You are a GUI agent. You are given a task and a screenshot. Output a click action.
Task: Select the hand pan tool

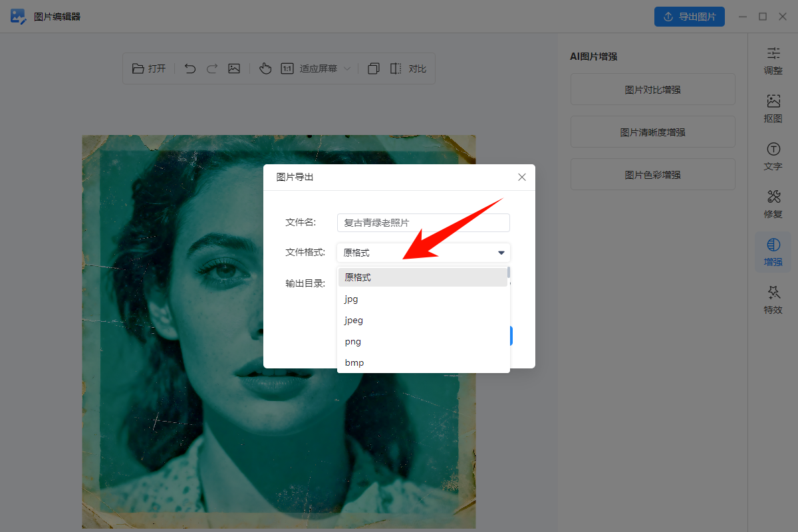pyautogui.click(x=265, y=68)
